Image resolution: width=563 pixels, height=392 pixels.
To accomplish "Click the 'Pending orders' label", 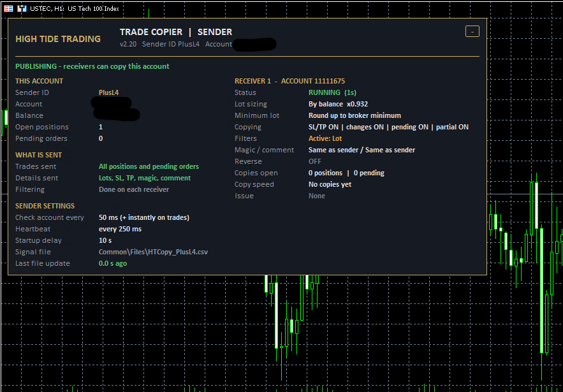I will pyautogui.click(x=41, y=138).
